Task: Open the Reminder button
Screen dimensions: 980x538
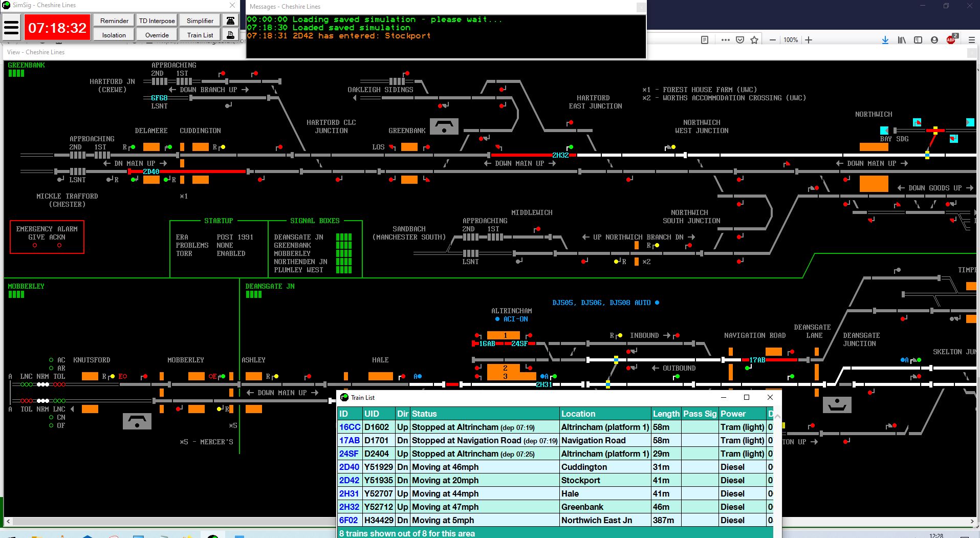Action: (x=114, y=20)
